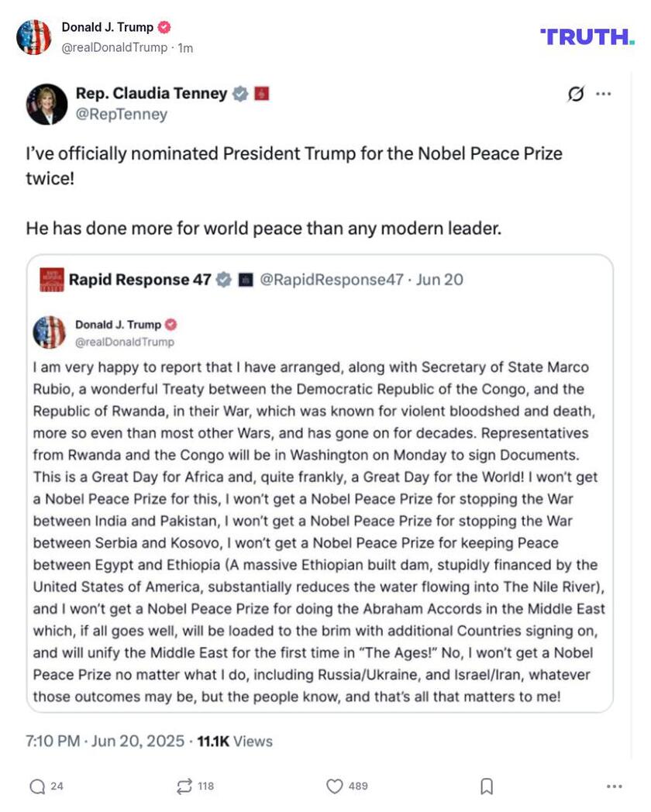Click the verified badge beside Donald J. Trump
The width and height of the screenshot is (651, 812).
pos(163,26)
